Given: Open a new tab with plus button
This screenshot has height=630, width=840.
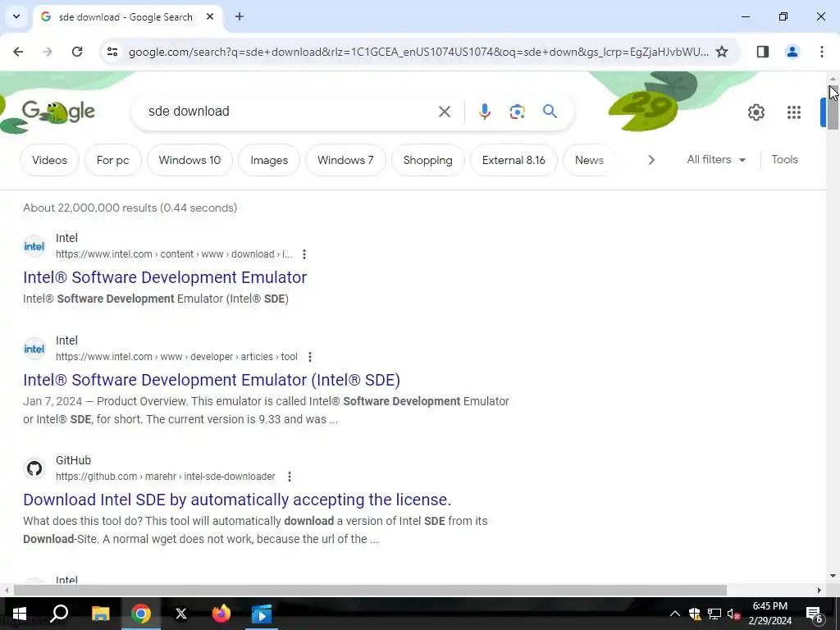Looking at the screenshot, I should 240,16.
